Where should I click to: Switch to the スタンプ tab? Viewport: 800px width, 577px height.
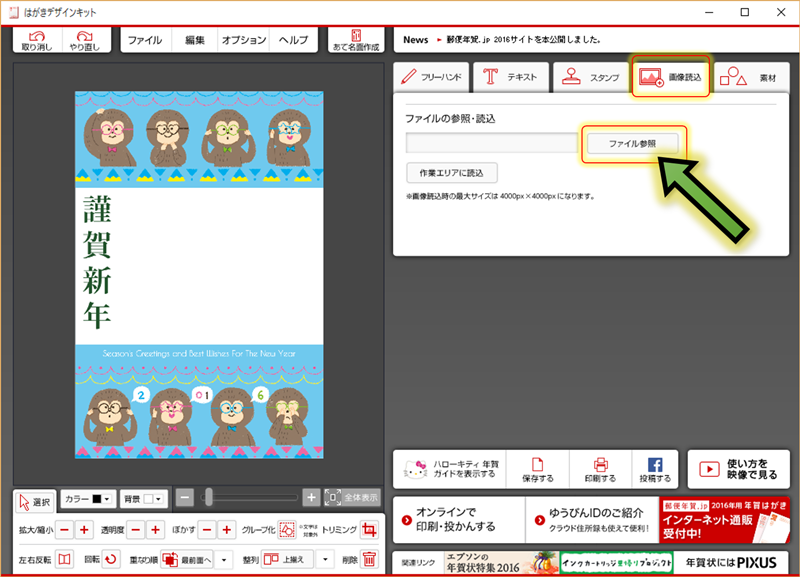pos(591,77)
